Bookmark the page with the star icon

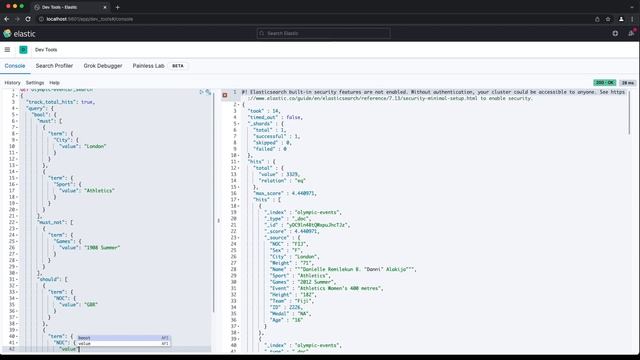point(608,19)
